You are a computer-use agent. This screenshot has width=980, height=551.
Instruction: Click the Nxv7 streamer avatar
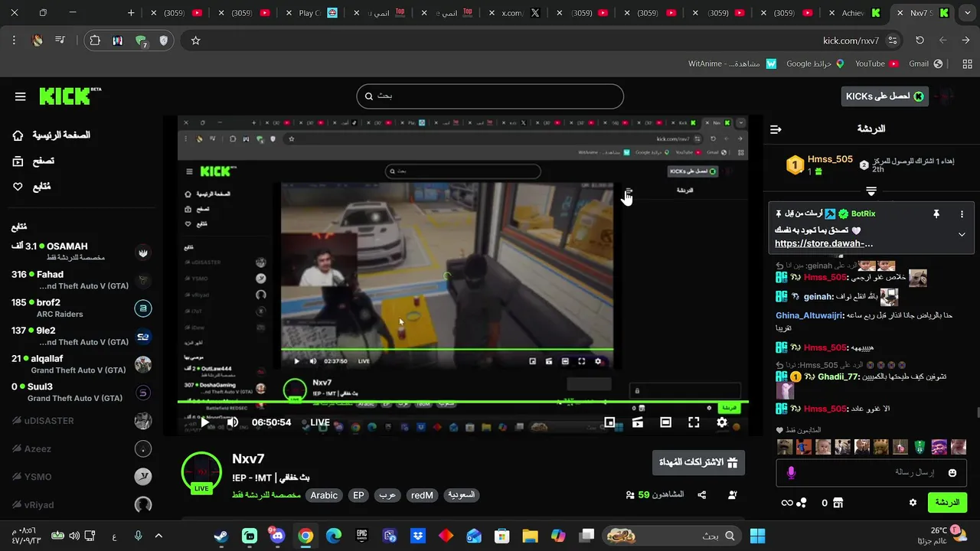(201, 471)
